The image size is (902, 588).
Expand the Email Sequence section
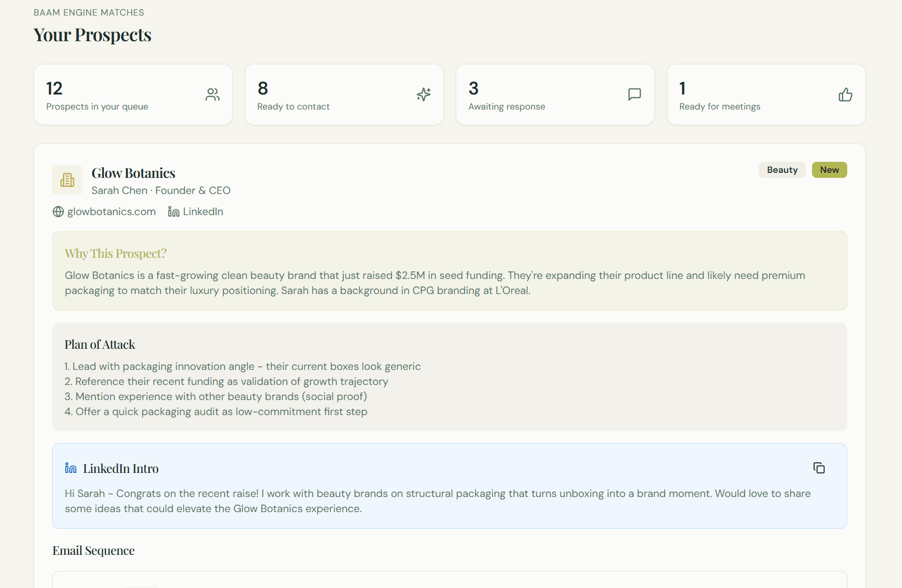93,550
